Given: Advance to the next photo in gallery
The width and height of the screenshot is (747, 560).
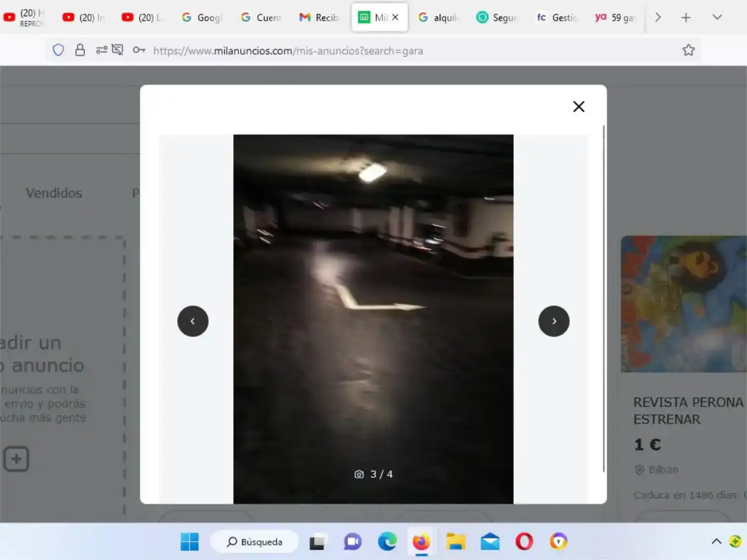Looking at the screenshot, I should pyautogui.click(x=554, y=321).
